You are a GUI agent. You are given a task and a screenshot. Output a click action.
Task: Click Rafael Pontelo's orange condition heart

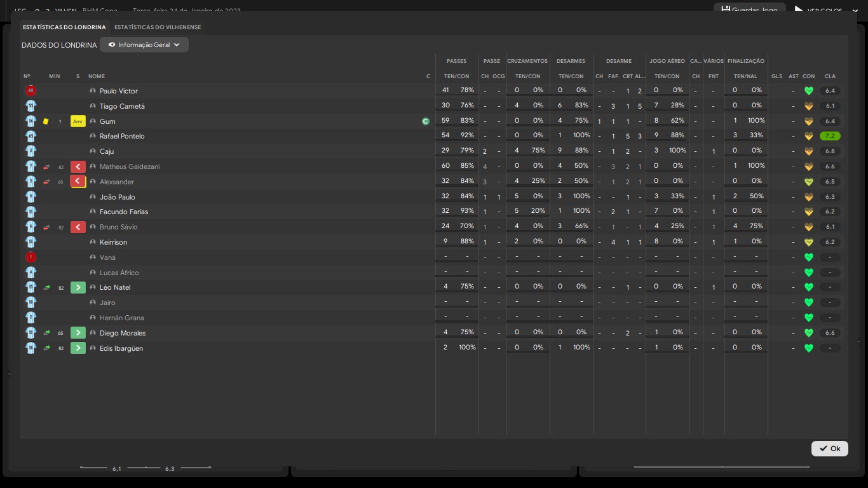809,136
